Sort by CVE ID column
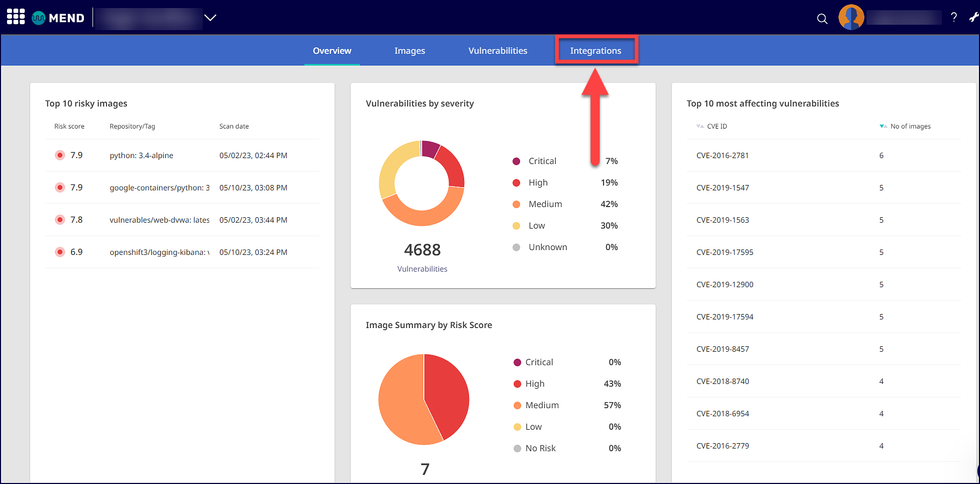 point(716,126)
